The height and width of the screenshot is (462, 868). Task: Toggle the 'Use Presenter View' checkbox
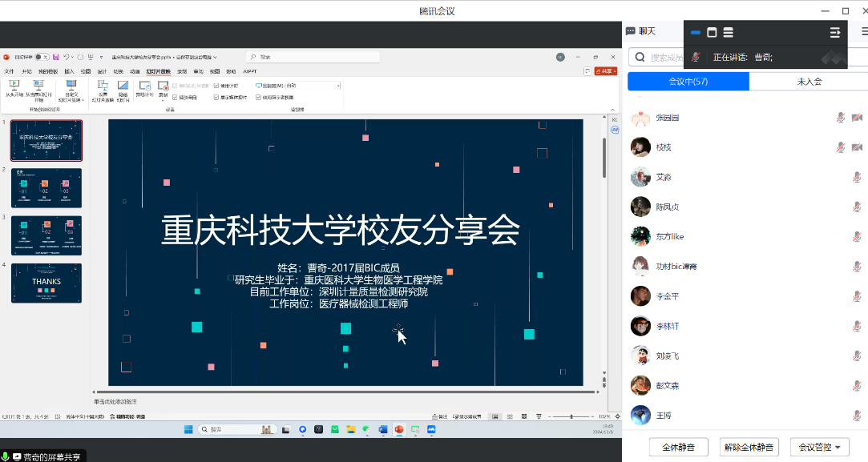pyautogui.click(x=259, y=98)
